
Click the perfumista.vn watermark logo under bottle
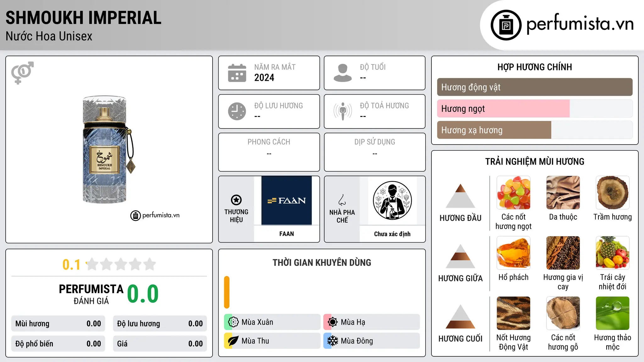pyautogui.click(x=155, y=216)
